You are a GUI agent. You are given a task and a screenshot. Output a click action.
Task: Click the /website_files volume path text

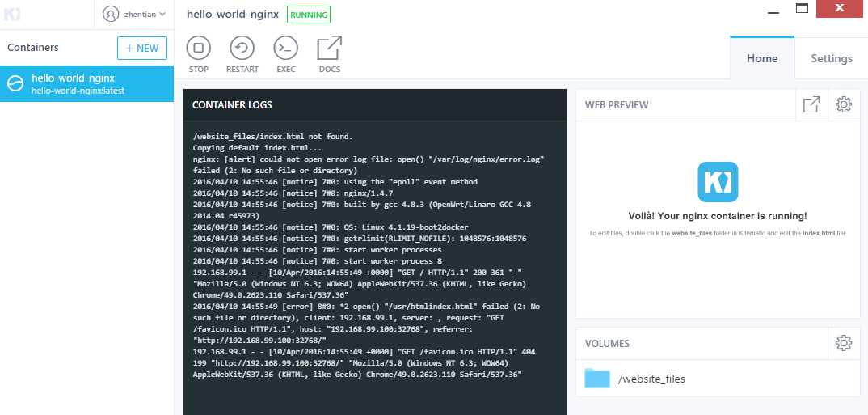[651, 379]
